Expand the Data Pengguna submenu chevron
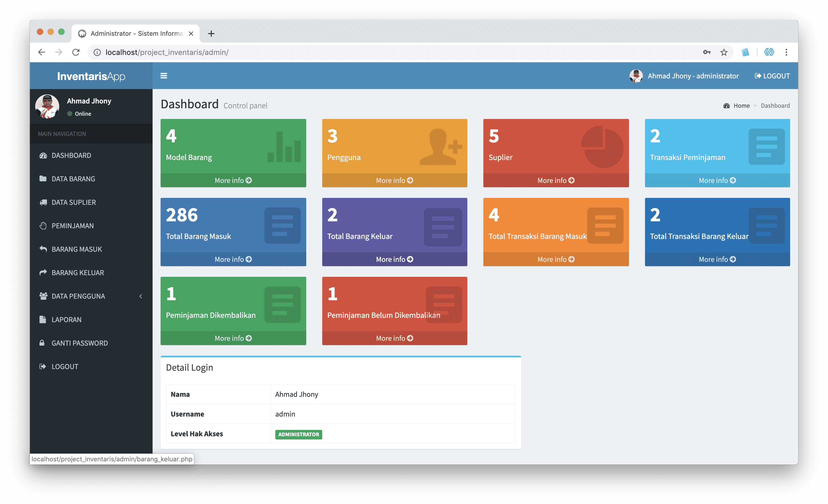The image size is (828, 504). 141,296
